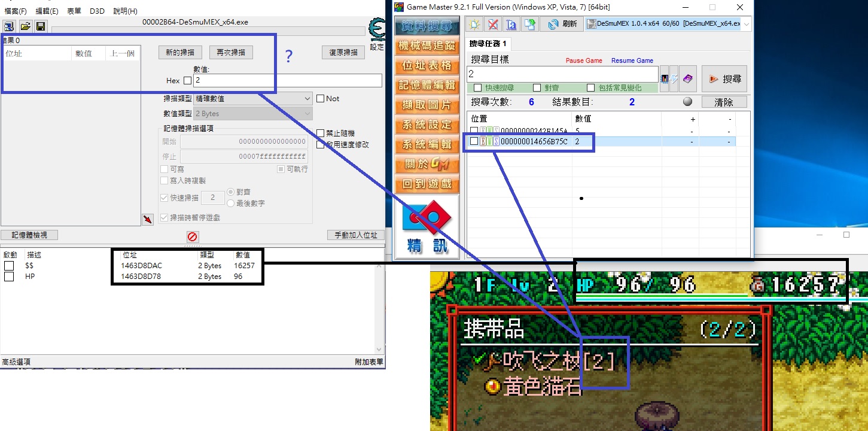Click the document rename-task icon in Game Master

pos(511,24)
